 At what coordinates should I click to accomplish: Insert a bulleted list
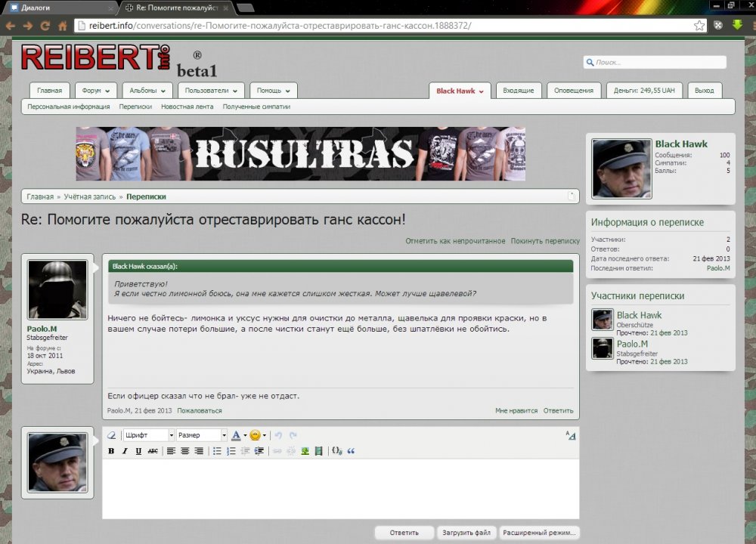217,451
